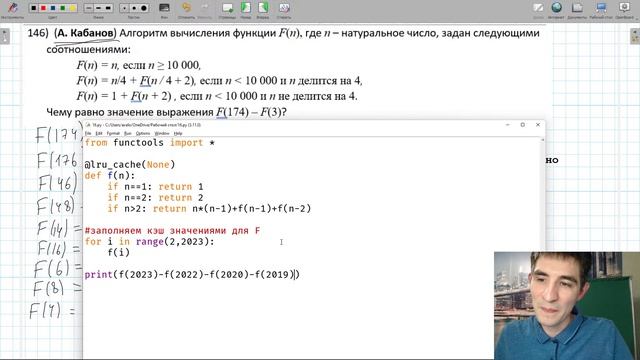Place cursor on '@lru_cache(None)' line
Screen dimensions: 640x360
[x=130, y=164]
